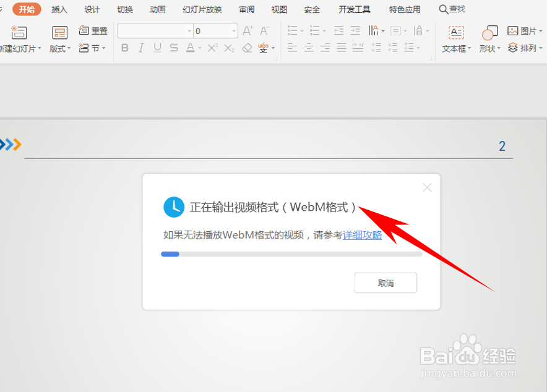Click the text direction icon

click(x=373, y=31)
